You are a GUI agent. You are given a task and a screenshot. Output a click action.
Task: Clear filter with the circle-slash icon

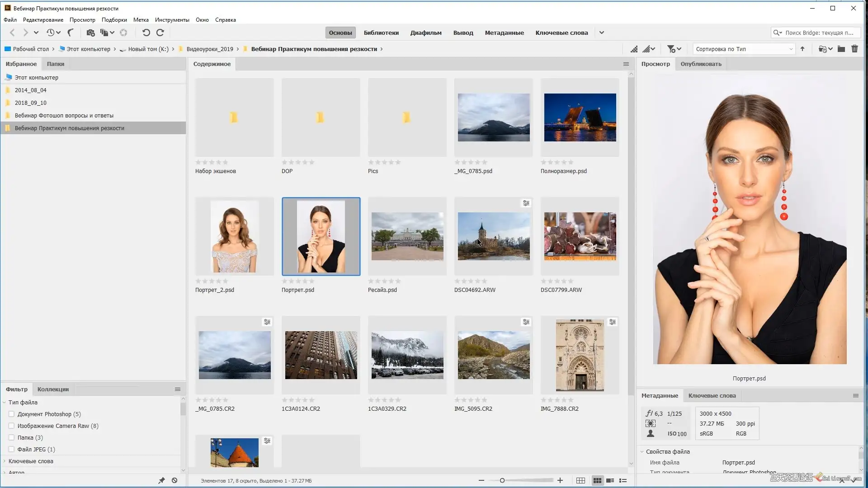tap(175, 480)
